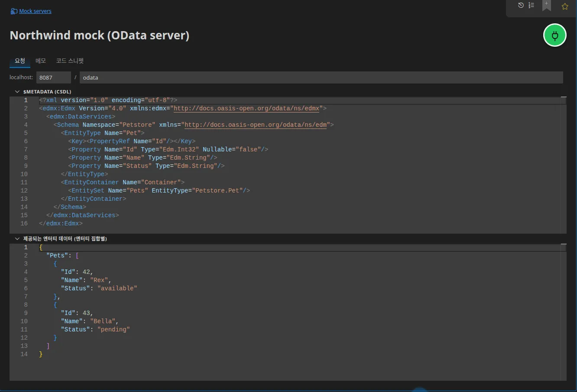This screenshot has height=392, width=577.
Task: Click the icon beside the Mock servers link
Action: point(14,11)
